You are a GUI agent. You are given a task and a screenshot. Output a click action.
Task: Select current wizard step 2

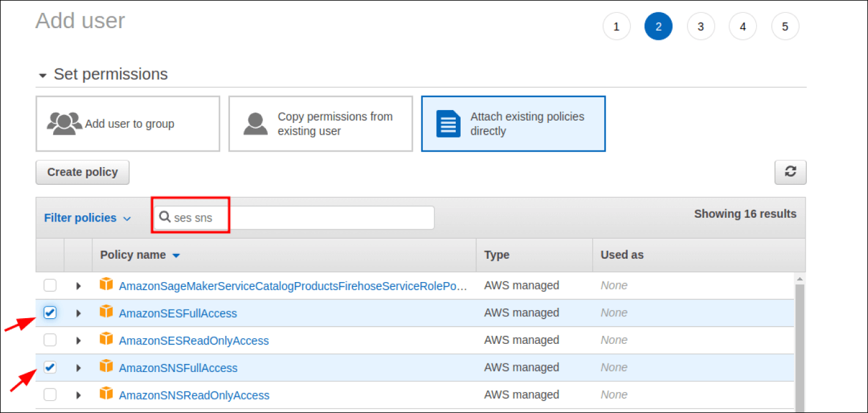click(658, 27)
